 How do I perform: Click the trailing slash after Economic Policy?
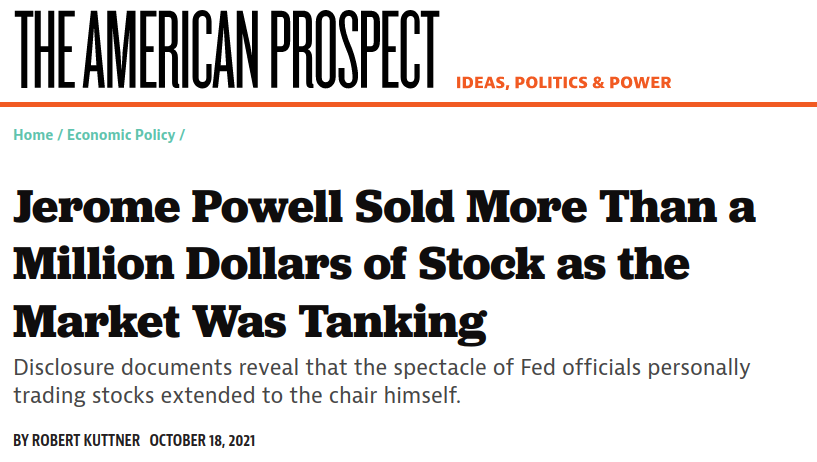point(182,135)
